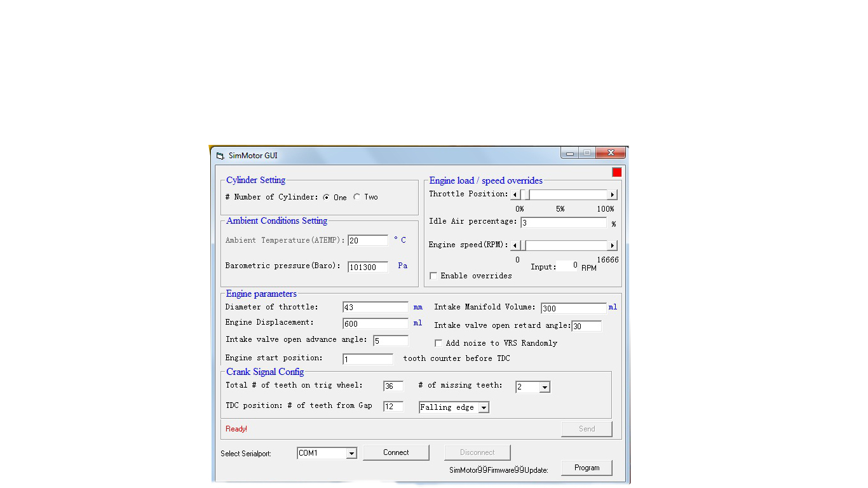This screenshot has height=488, width=868.
Task: Click the "100%" throttle scale label
Action: (x=606, y=209)
